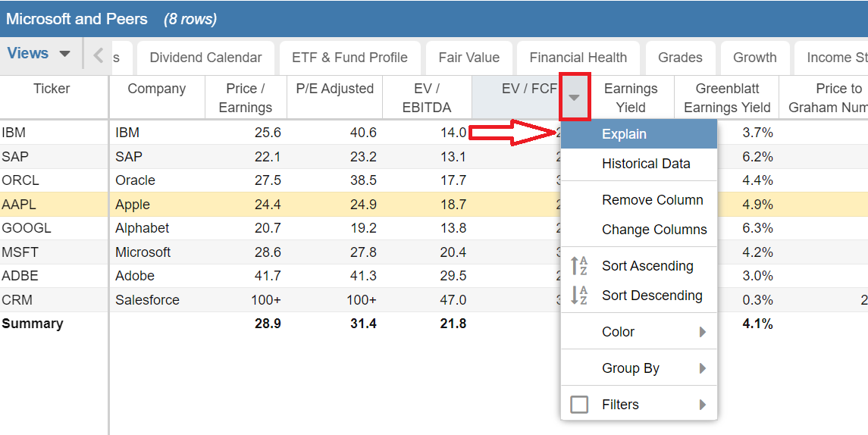Click Alphabet's Greenblatt yield 6.3%
The width and height of the screenshot is (868, 435).
point(758,228)
